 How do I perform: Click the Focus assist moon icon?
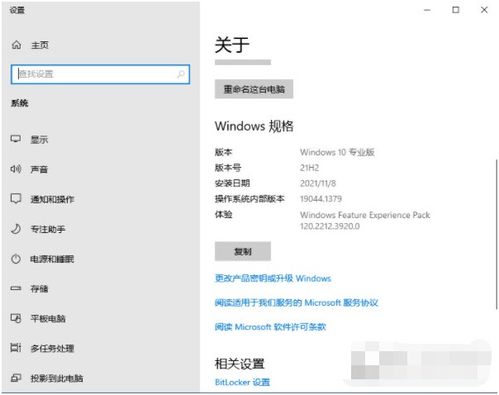tap(16, 229)
